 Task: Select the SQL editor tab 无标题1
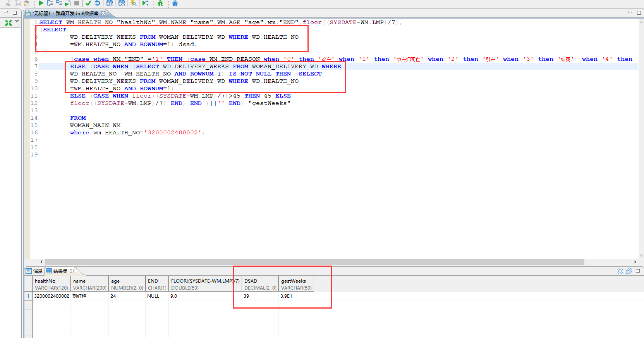click(65, 13)
